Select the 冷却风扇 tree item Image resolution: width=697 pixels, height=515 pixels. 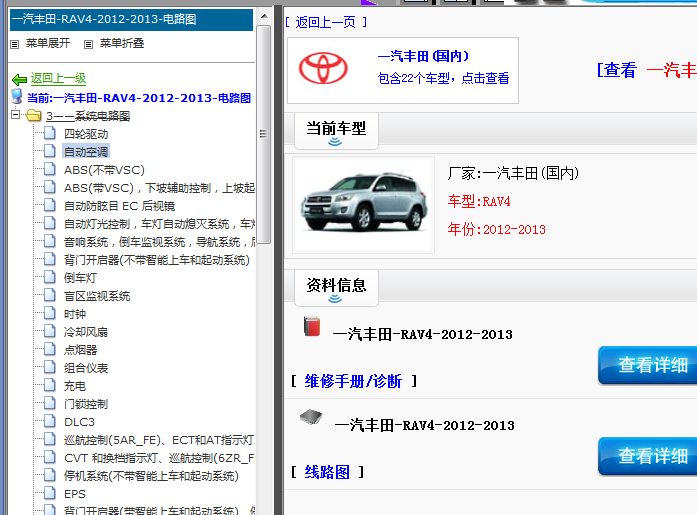(x=86, y=332)
